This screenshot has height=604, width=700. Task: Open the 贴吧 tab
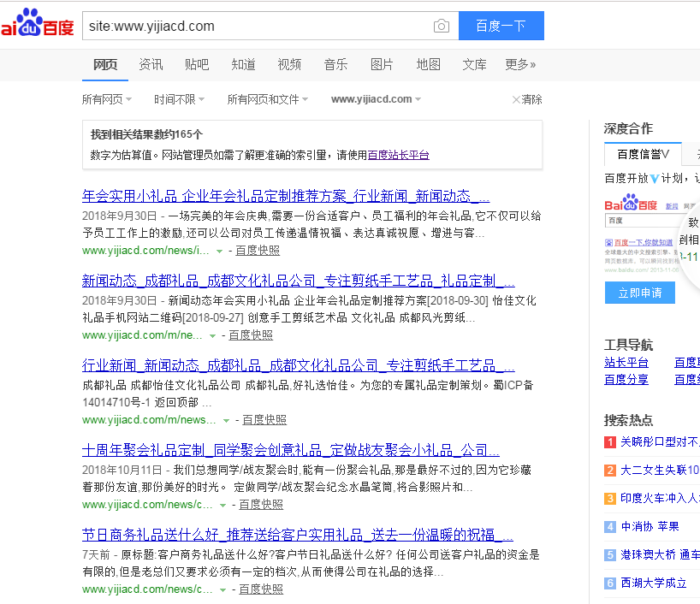tap(197, 65)
